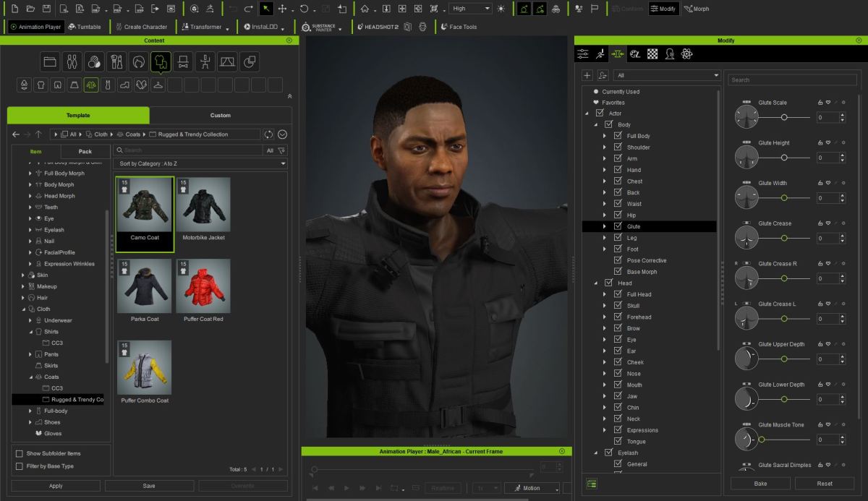The image size is (868, 501).
Task: Click the Glute Width slider track
Action: 785,197
